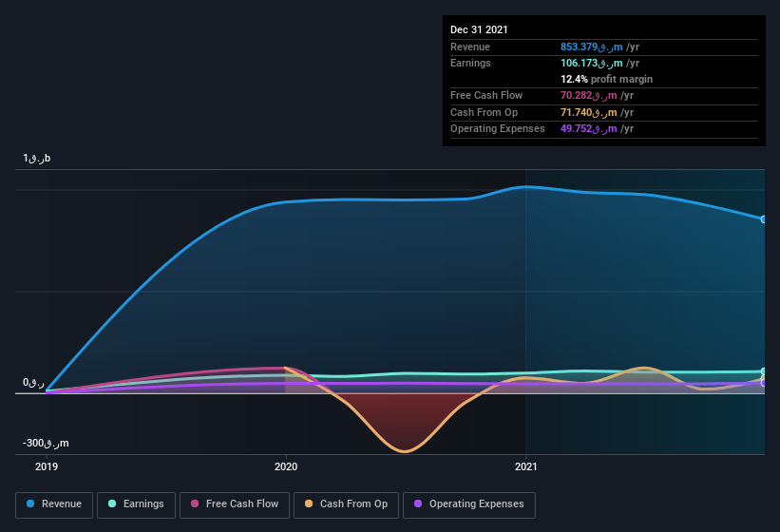Click the 1b y-axis label
The height and width of the screenshot is (532, 780).
(x=36, y=158)
